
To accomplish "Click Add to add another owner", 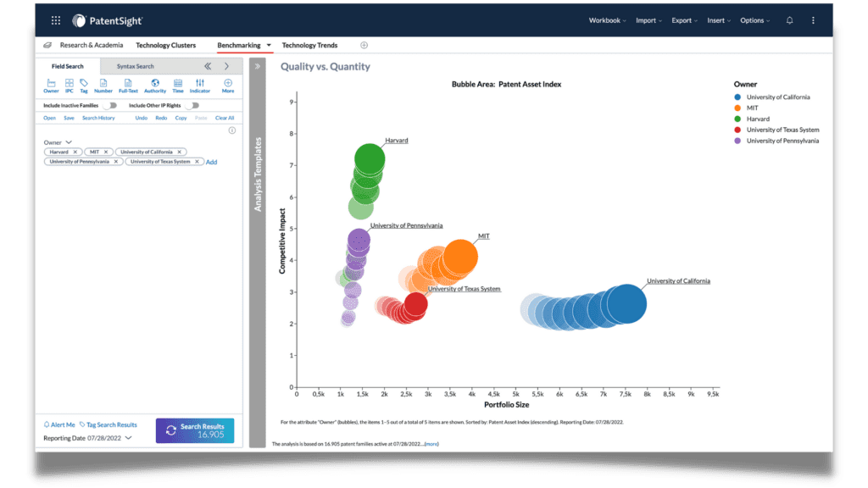I will pos(211,162).
